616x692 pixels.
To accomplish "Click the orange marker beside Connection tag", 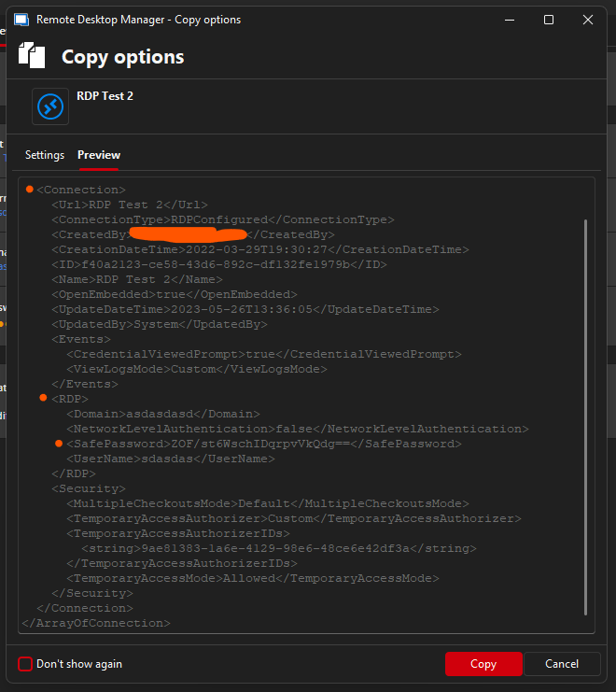I will [30, 190].
